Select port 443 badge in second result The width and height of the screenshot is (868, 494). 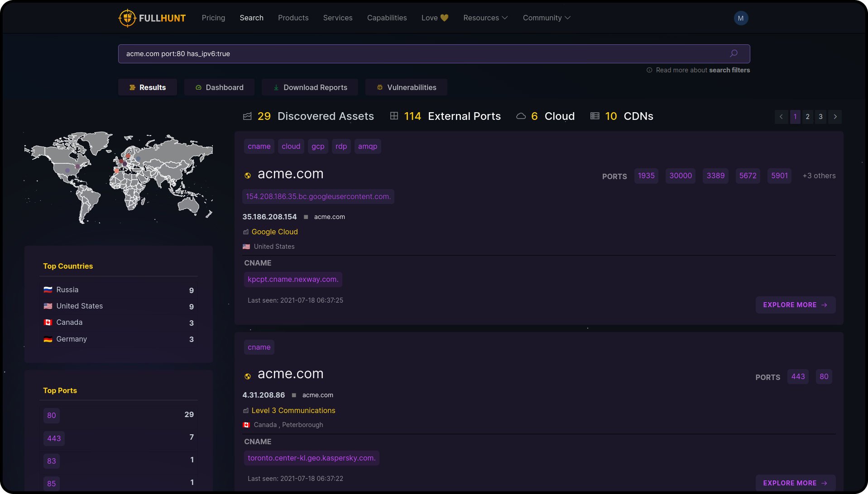point(798,377)
